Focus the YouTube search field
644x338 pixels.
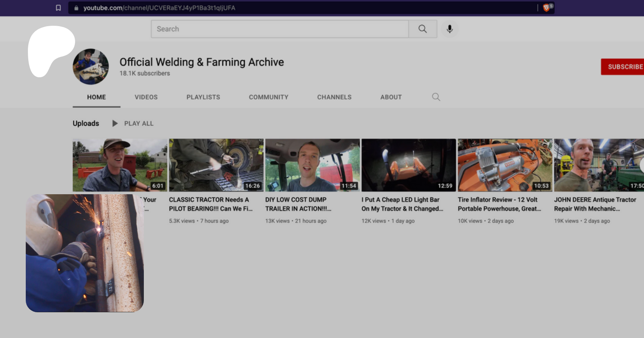pos(279,29)
